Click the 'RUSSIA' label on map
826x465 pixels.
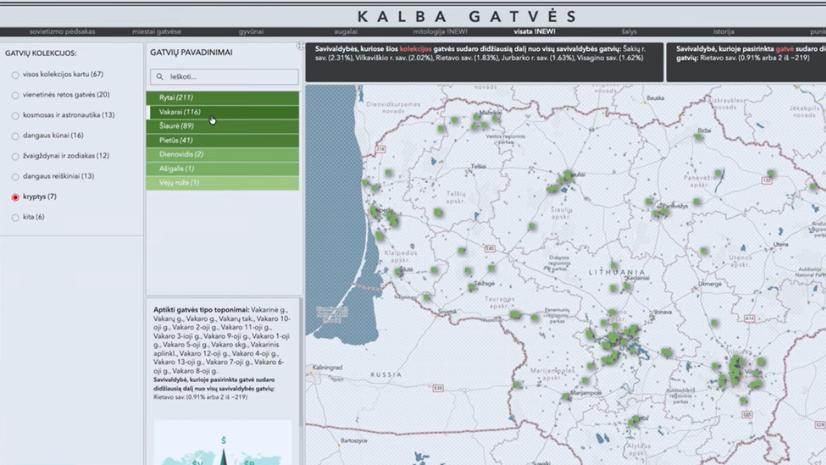[x=386, y=375]
